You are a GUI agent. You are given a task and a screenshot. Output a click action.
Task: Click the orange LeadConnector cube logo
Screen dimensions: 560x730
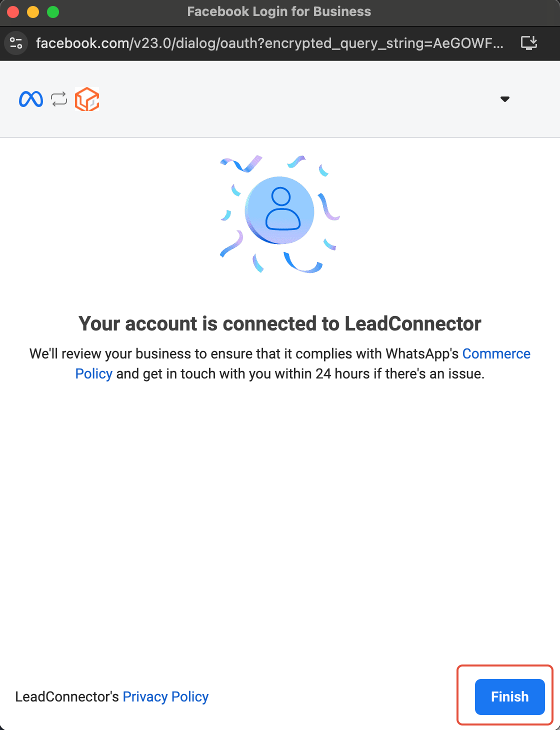87,99
